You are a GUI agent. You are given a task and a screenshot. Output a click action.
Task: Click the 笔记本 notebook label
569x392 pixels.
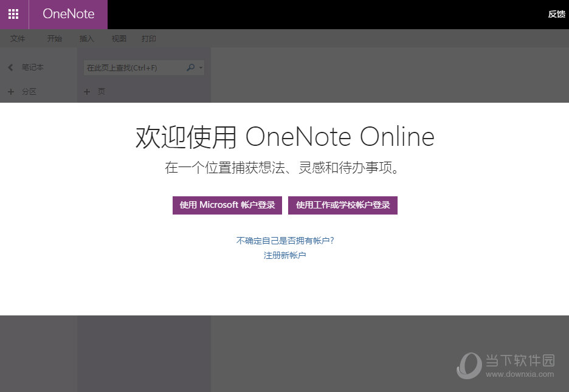tap(33, 67)
